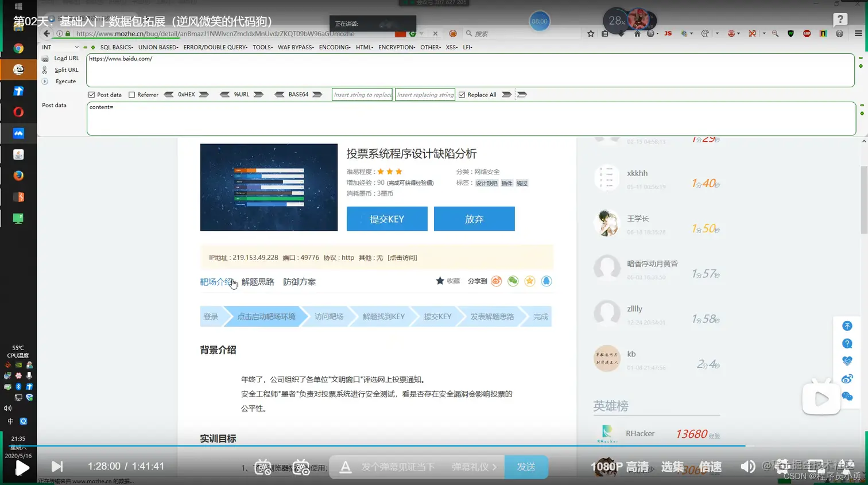Expand the ENCODING menu

tap(335, 47)
